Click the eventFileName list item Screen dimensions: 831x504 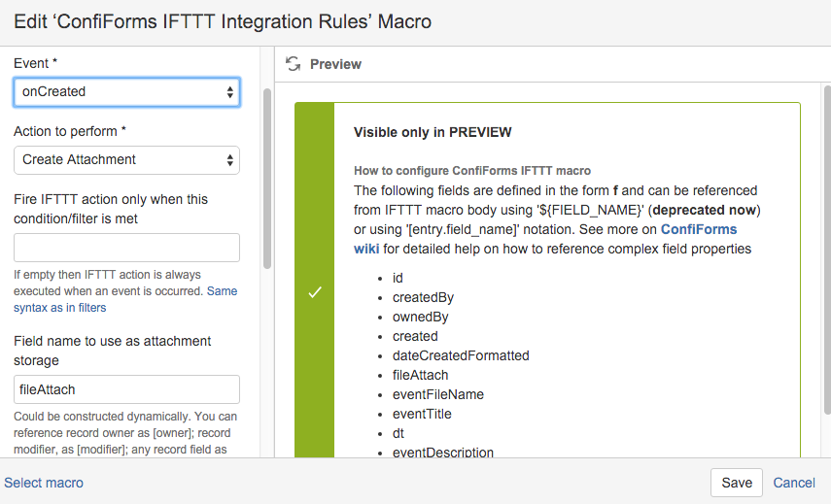click(x=437, y=395)
